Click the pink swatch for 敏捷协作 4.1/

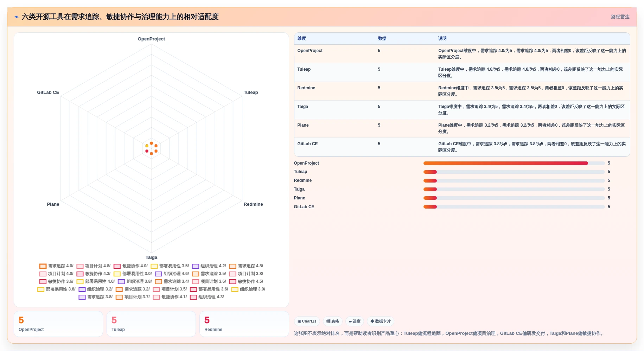157,297
